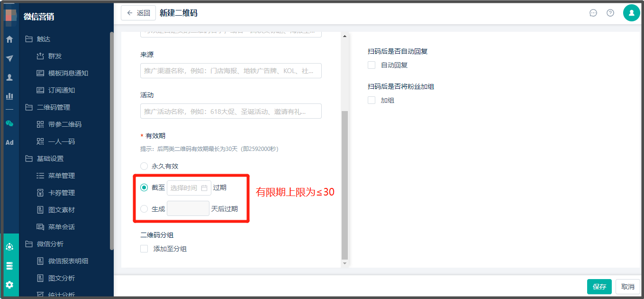
Task: Open the chat message bubble icon
Action: (x=593, y=13)
